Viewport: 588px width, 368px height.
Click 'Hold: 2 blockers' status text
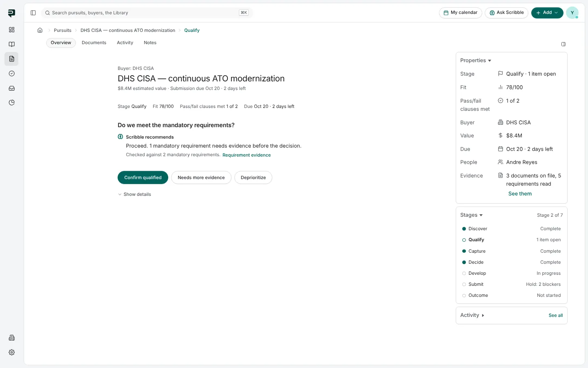tap(543, 285)
